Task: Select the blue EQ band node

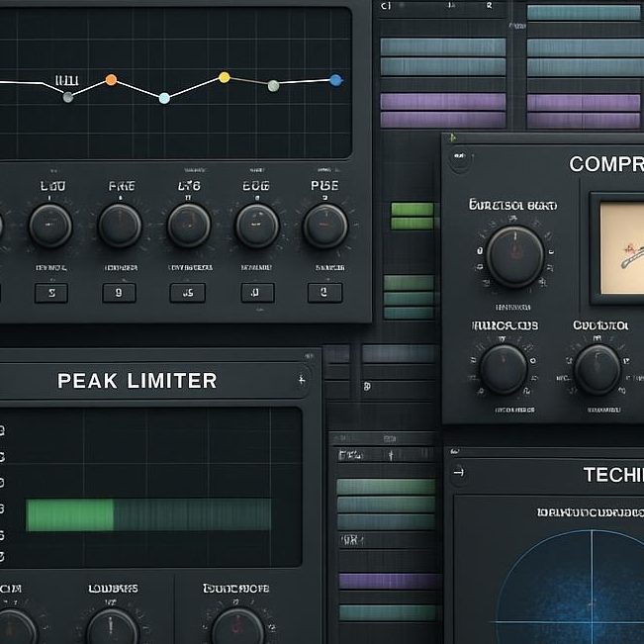Action: [x=335, y=80]
